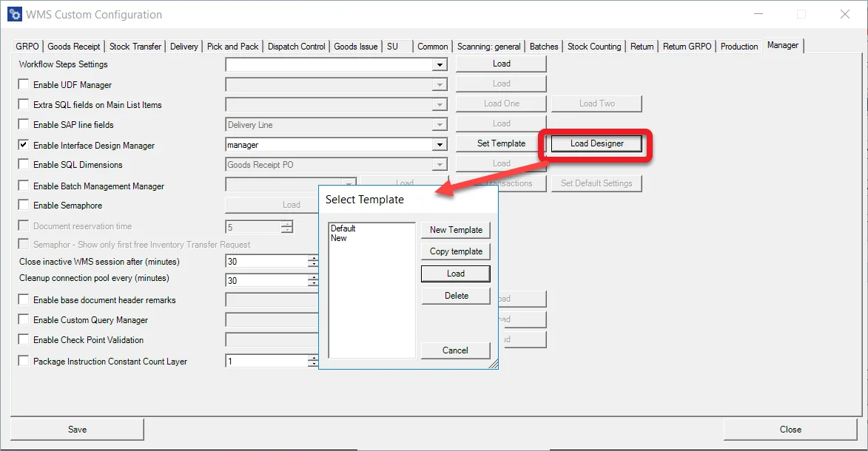
Task: Open the Stock Counting tab
Action: 594,46
